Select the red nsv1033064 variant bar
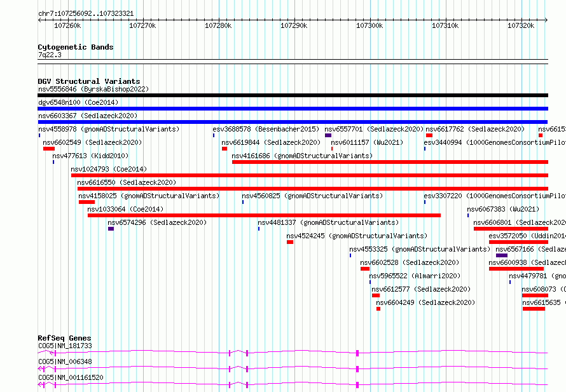 (x=264, y=215)
